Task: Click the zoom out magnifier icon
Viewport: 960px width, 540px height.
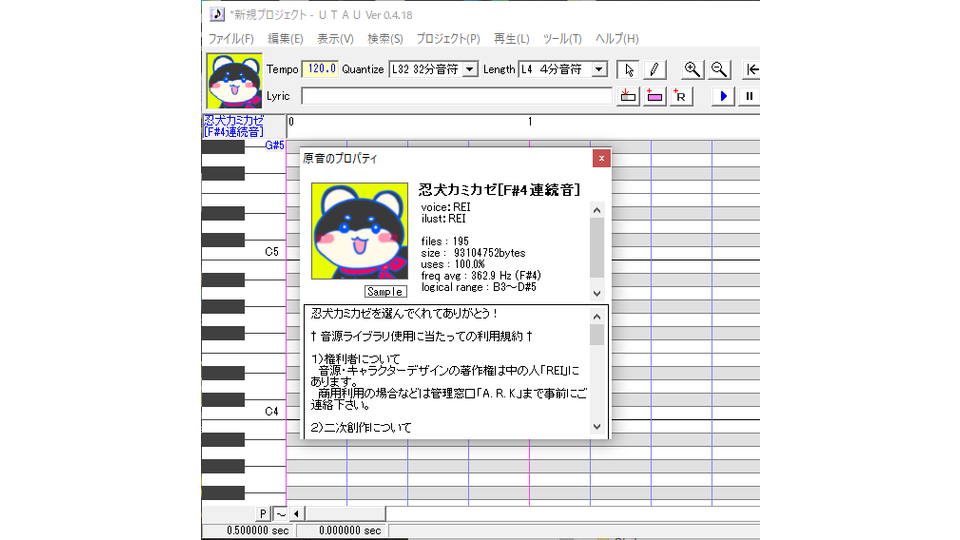Action: (x=718, y=69)
